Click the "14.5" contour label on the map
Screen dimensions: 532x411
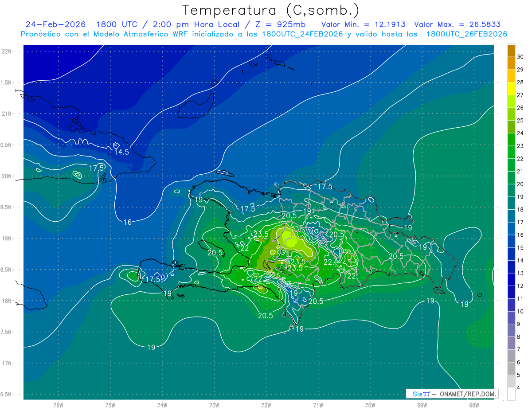click(x=121, y=152)
